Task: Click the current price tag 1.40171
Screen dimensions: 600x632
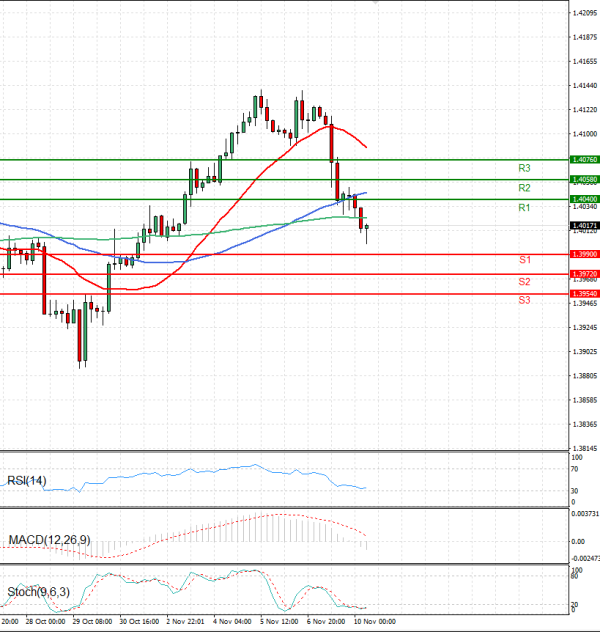Action: click(x=584, y=226)
